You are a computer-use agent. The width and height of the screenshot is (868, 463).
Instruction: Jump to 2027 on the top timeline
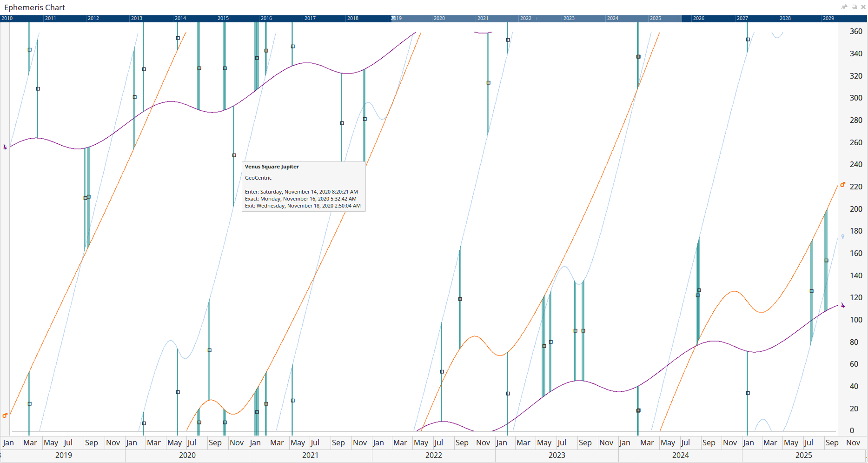point(742,18)
